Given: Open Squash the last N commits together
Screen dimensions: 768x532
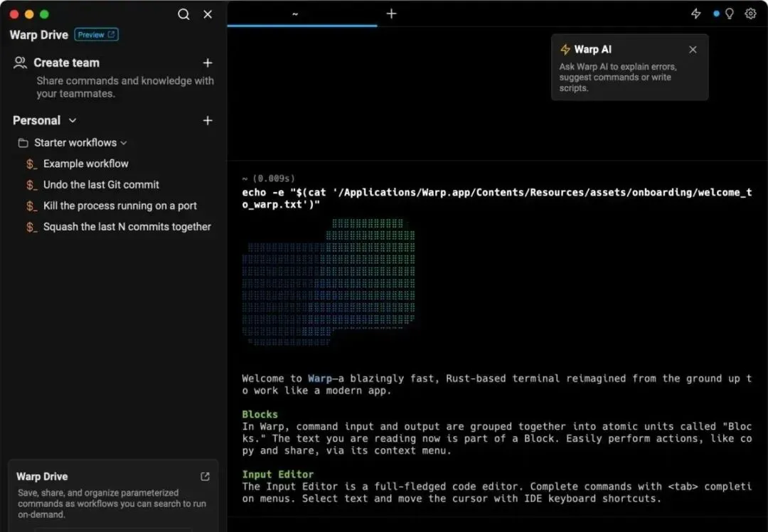Looking at the screenshot, I should tap(127, 227).
